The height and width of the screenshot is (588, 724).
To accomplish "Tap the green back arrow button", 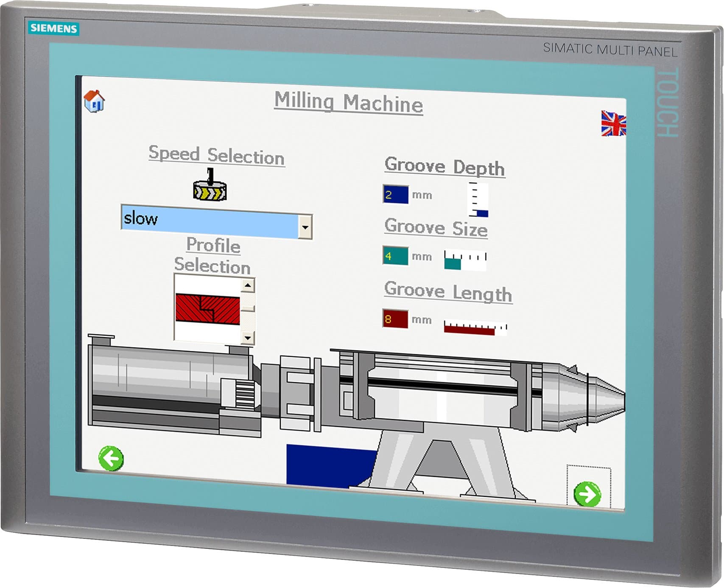I will pyautogui.click(x=111, y=458).
